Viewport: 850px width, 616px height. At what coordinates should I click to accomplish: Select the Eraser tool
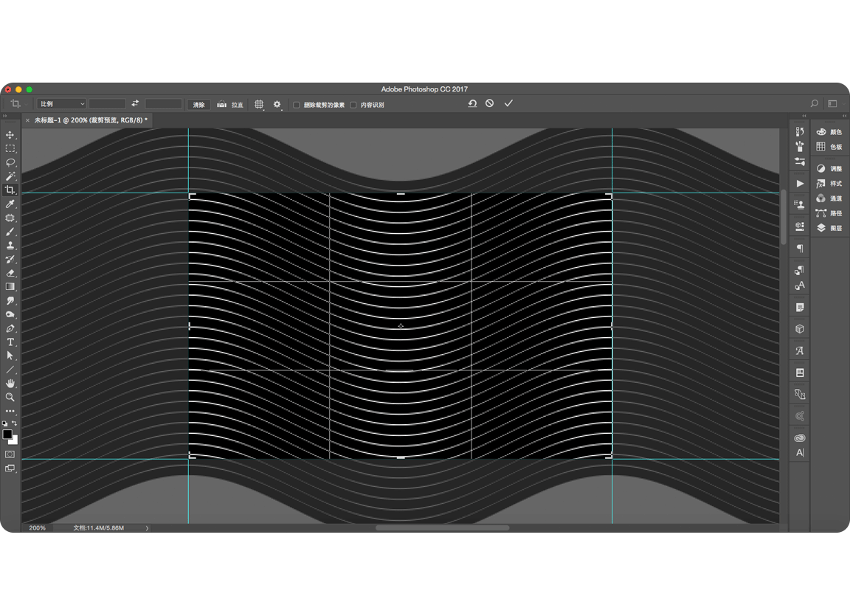tap(10, 273)
